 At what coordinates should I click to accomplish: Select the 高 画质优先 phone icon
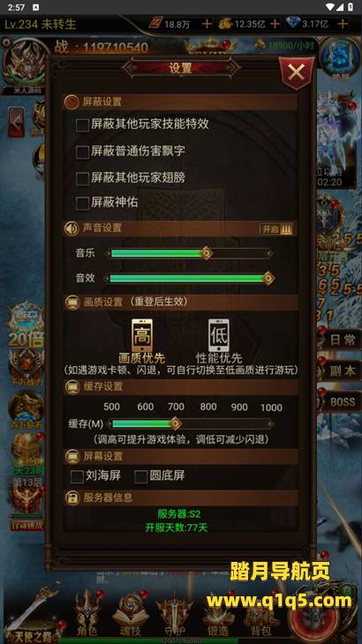pos(142,335)
